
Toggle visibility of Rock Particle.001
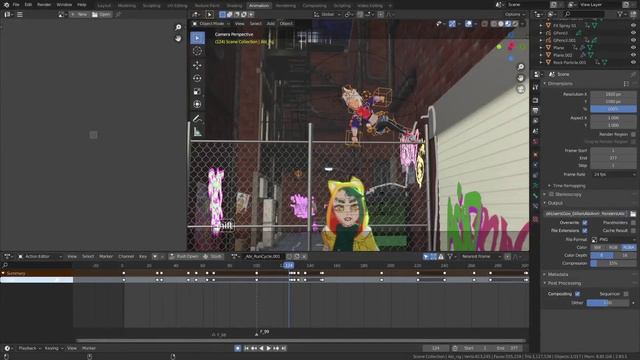633,62
